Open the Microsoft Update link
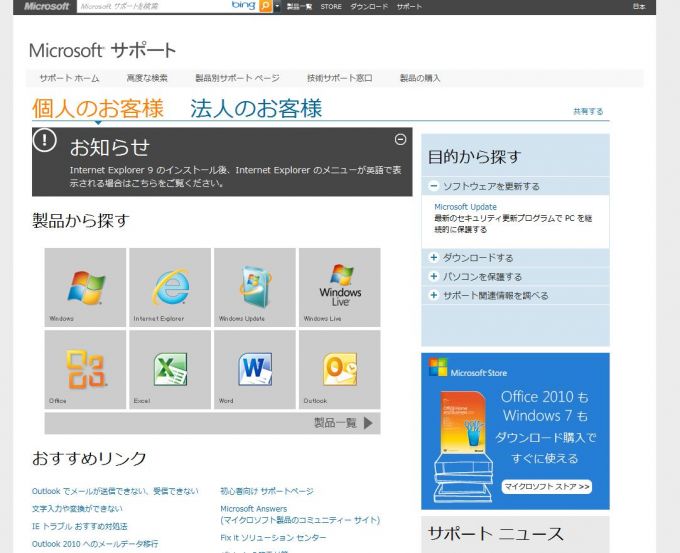 click(x=465, y=207)
